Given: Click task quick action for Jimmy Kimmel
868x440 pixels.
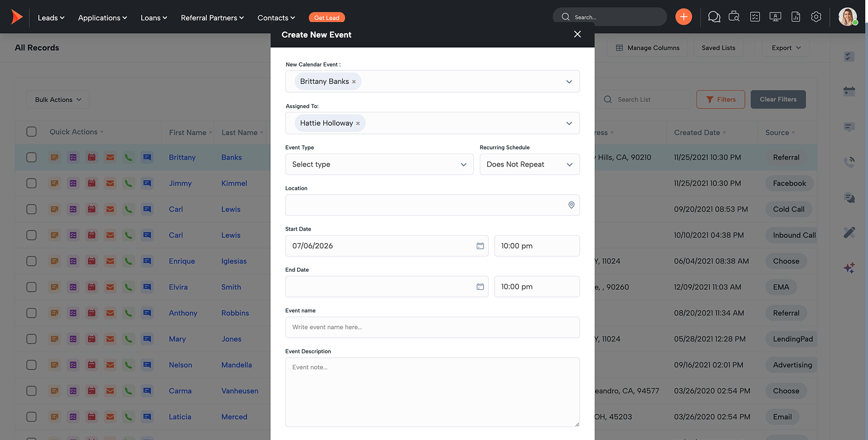Looking at the screenshot, I should pyautogui.click(x=73, y=183).
